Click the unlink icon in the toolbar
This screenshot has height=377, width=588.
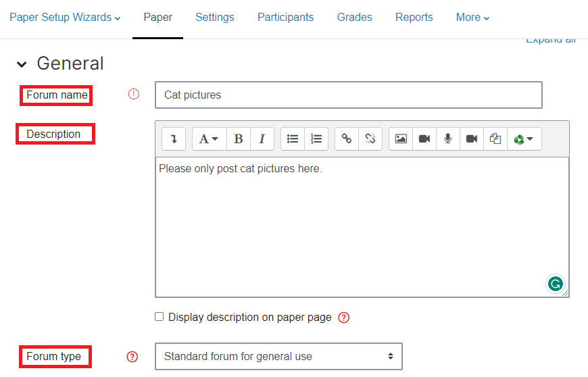370,139
